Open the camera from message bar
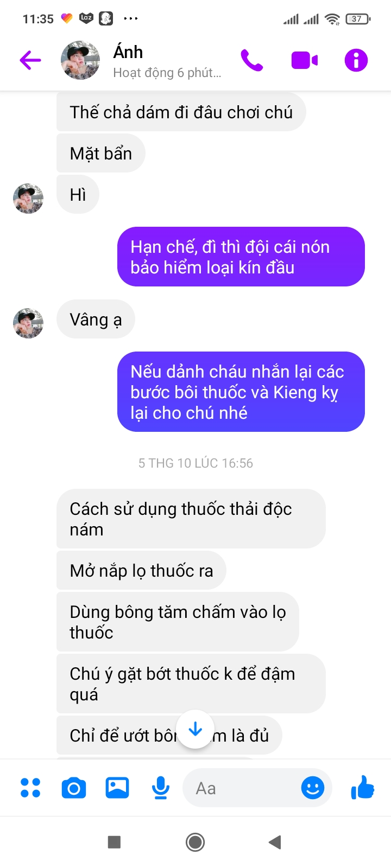This screenshot has width=391, height=868. (x=74, y=788)
